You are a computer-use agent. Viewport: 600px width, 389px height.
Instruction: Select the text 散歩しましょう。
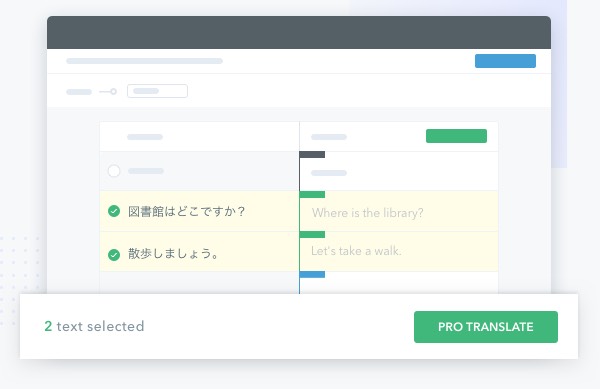(173, 253)
